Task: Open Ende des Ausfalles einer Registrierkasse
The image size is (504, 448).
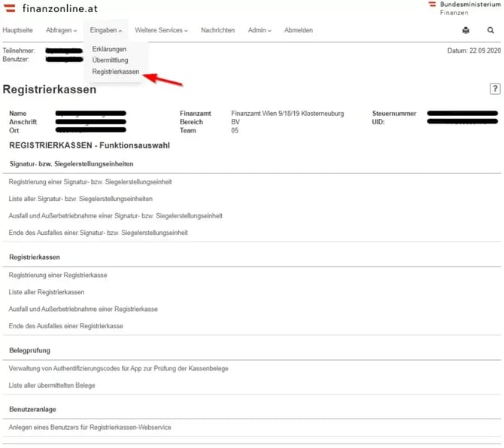Action: click(65, 327)
